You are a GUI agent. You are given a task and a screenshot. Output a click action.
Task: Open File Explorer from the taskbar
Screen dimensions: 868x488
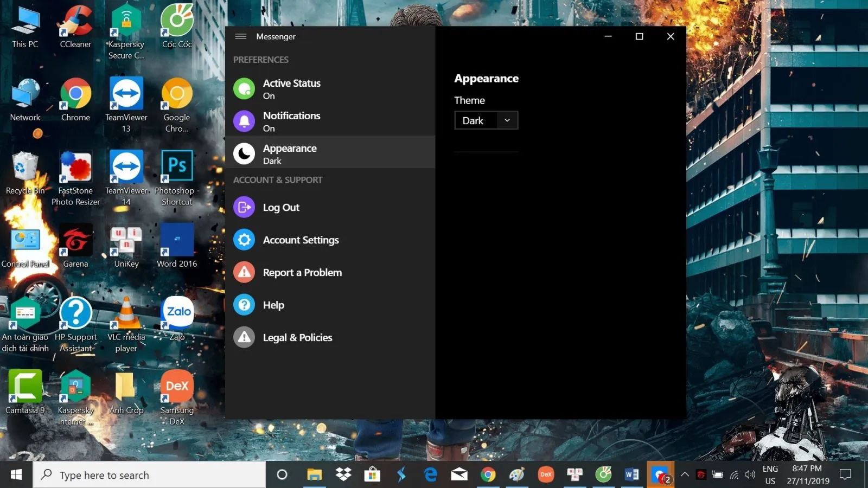point(314,475)
